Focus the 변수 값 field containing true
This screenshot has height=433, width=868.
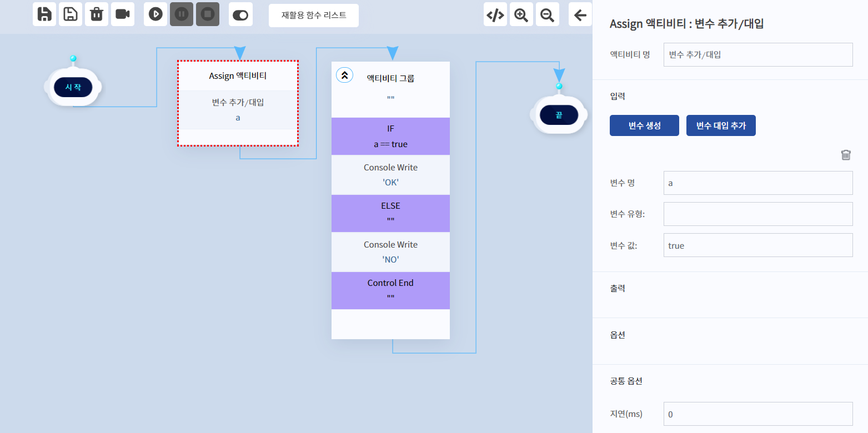pos(758,245)
